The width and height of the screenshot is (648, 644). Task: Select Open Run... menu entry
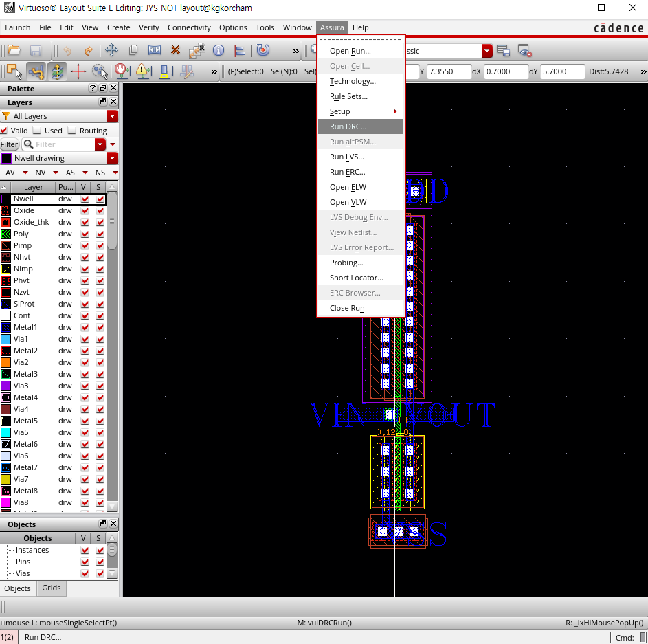click(x=360, y=51)
